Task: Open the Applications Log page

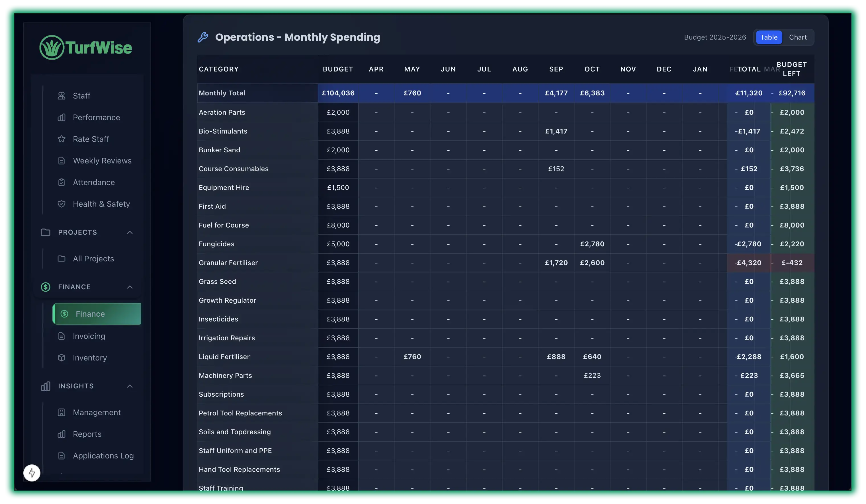Action: [x=103, y=455]
